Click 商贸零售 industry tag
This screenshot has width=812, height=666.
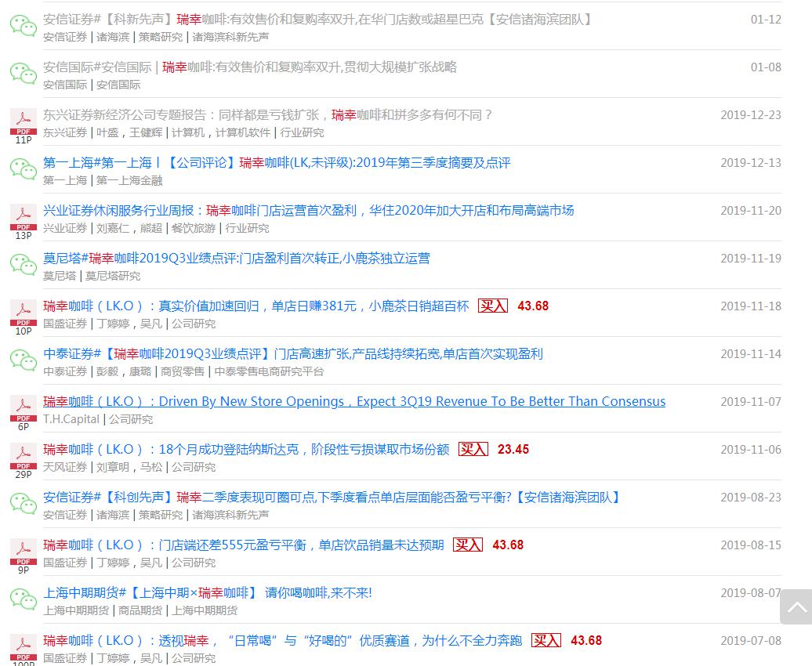pos(183,372)
